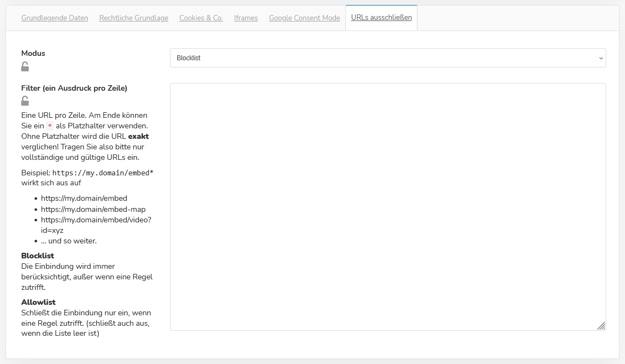Click the Blocklist heading in help text
The width and height of the screenshot is (625, 364).
[38, 256]
